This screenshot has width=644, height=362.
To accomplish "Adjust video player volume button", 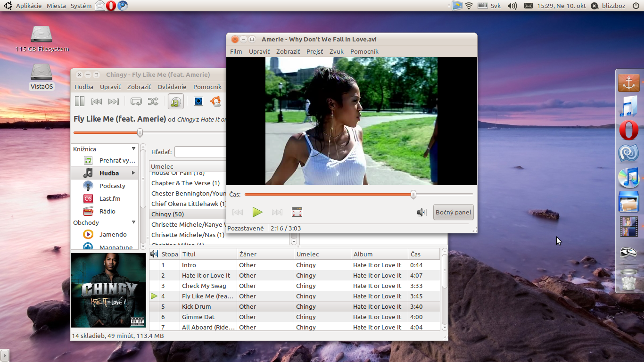I will coord(421,212).
